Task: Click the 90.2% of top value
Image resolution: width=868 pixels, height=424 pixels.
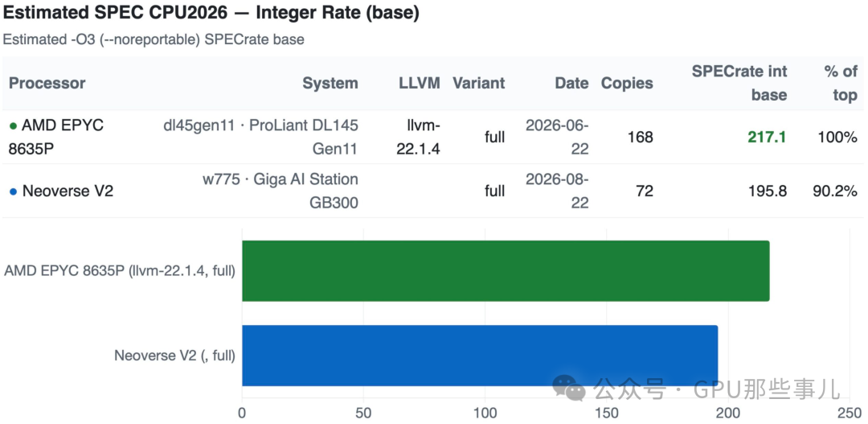Action: [835, 191]
